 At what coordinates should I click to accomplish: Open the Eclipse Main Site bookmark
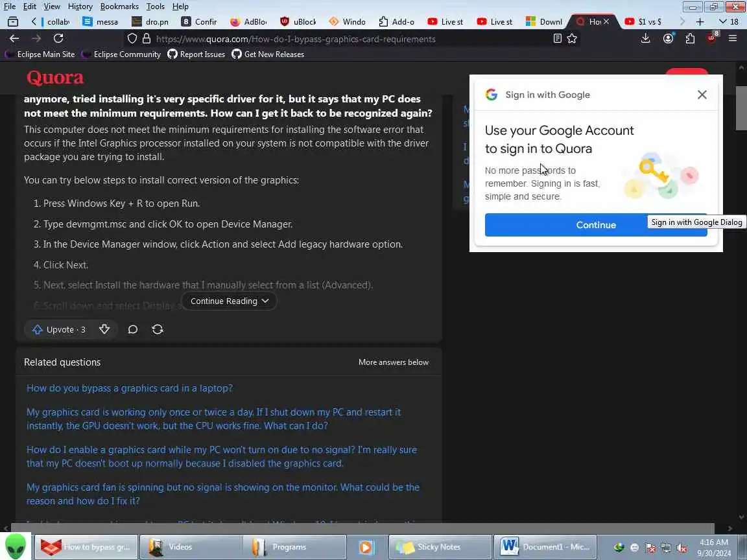(x=40, y=54)
